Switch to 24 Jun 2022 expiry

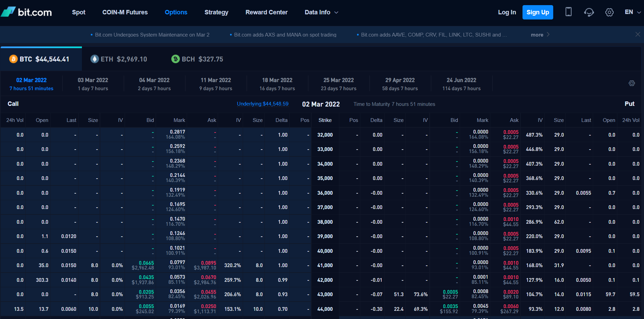pyautogui.click(x=461, y=84)
